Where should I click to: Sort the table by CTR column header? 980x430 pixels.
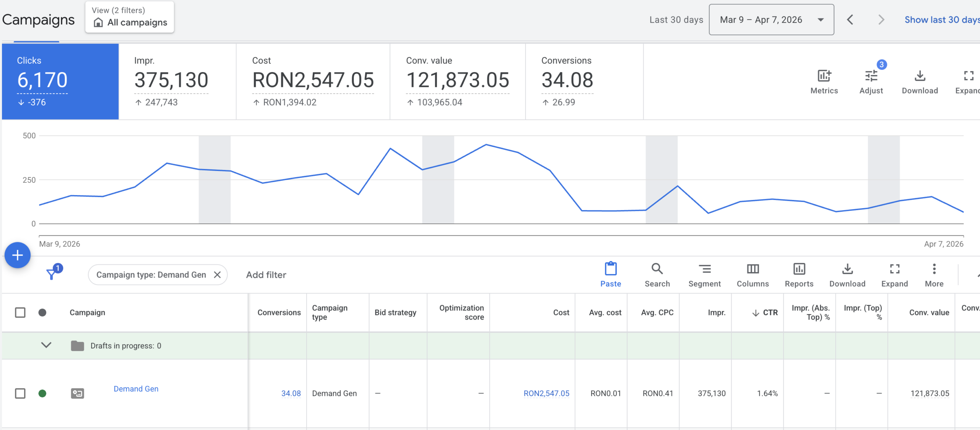[x=770, y=312]
